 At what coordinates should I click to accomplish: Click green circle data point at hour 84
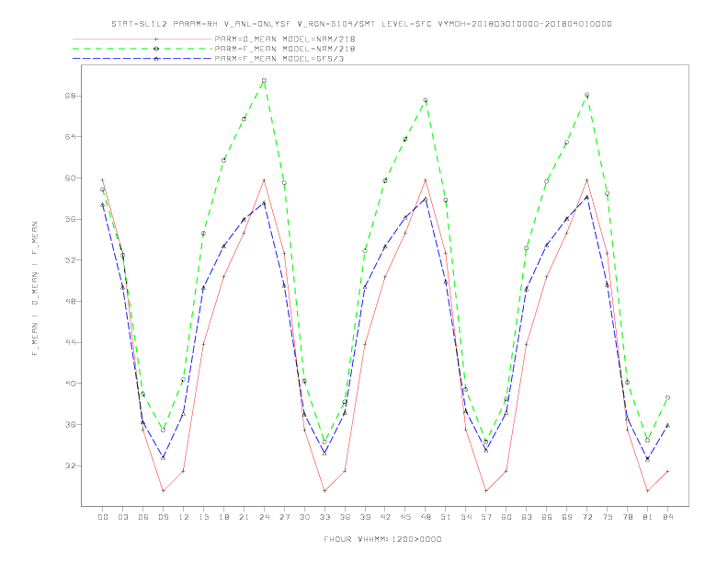click(667, 397)
